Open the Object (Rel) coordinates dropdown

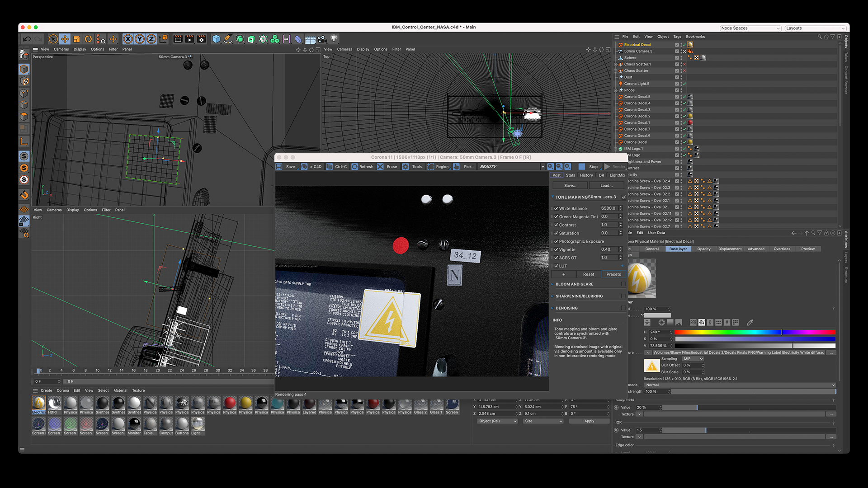point(497,421)
